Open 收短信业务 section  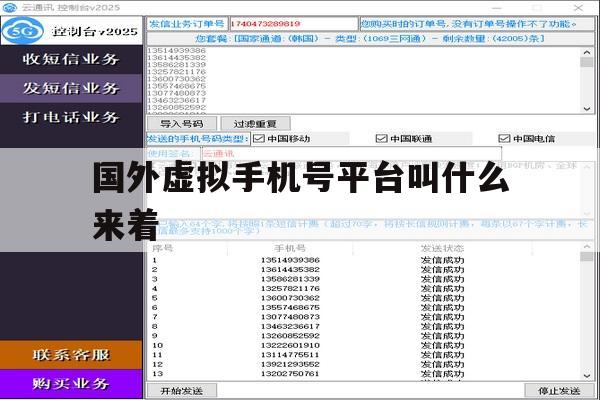pyautogui.click(x=71, y=59)
